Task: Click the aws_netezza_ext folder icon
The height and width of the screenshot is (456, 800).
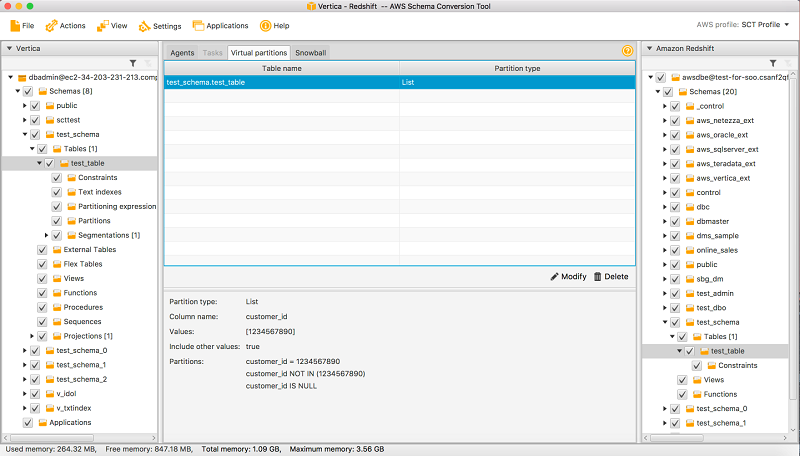Action: [x=690, y=120]
